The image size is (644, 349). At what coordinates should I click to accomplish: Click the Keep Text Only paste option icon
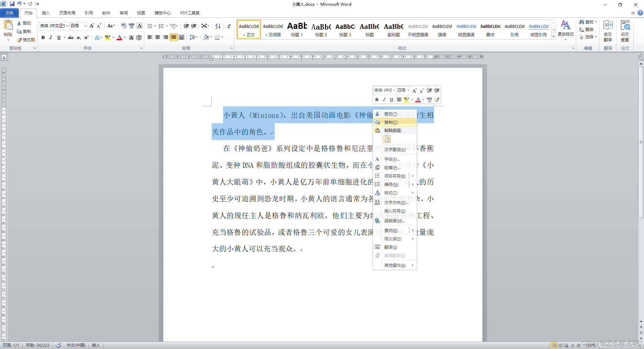(387, 139)
